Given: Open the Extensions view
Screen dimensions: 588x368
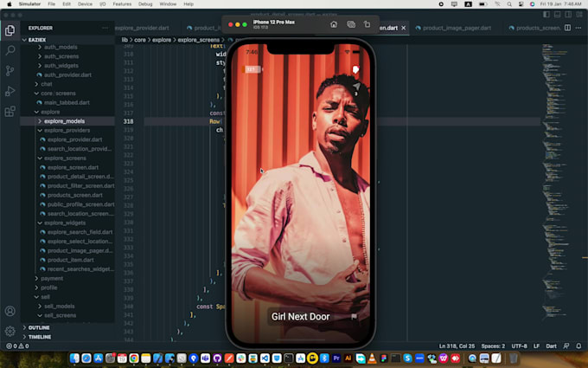Looking at the screenshot, I should click(10, 112).
